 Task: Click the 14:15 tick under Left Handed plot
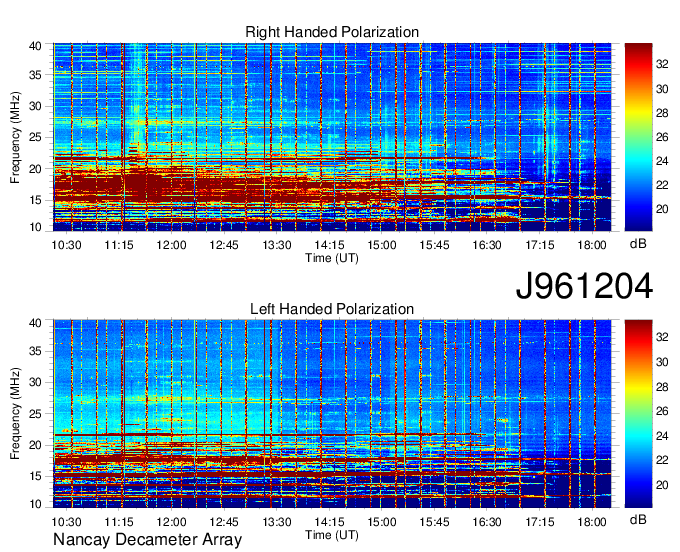click(x=329, y=522)
